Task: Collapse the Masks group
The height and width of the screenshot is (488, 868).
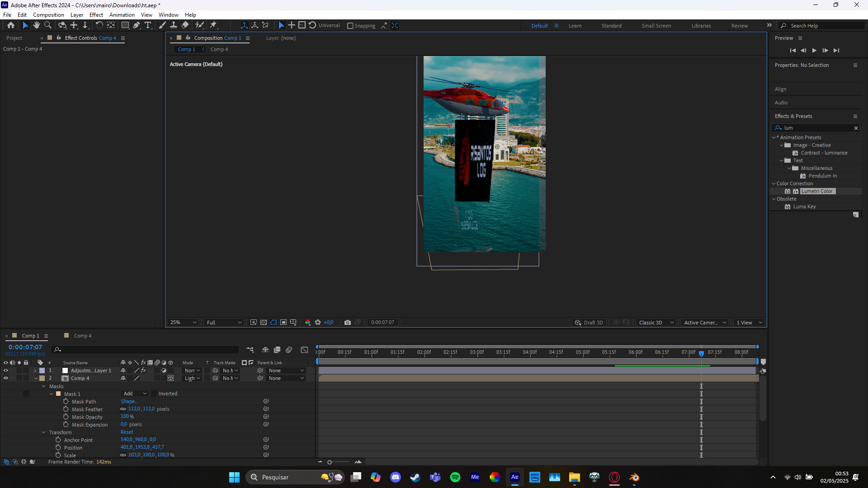Action: tap(44, 386)
